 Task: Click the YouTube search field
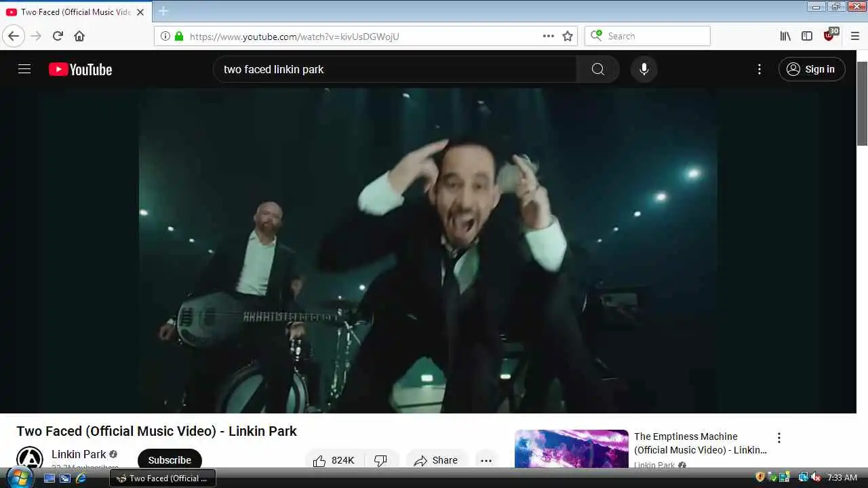tap(395, 69)
